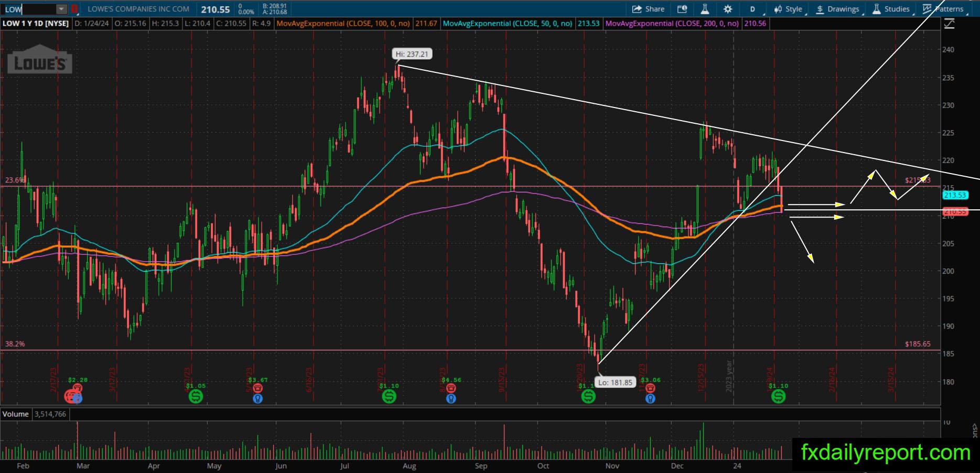Open chart settings gear icon
This screenshot has height=473, width=980.
pyautogui.click(x=728, y=9)
